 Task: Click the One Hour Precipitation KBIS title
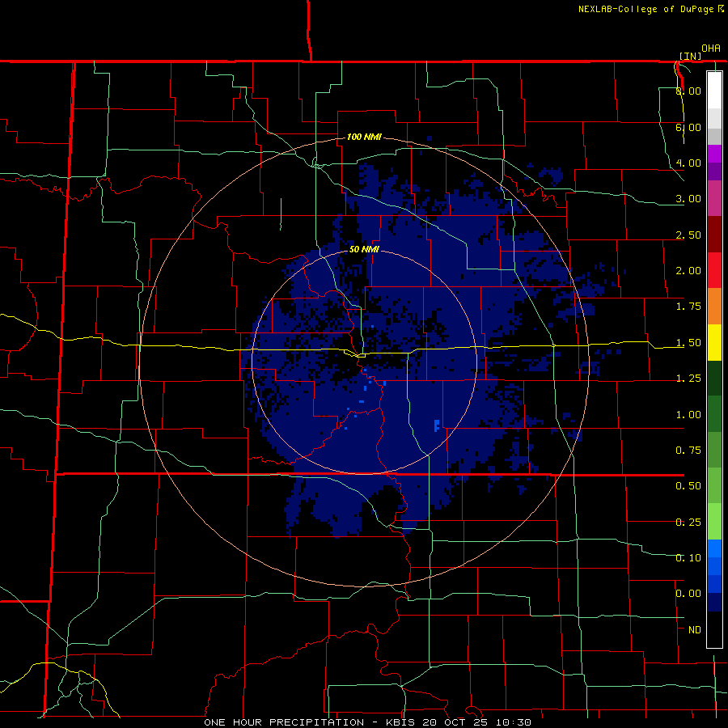[x=367, y=722]
